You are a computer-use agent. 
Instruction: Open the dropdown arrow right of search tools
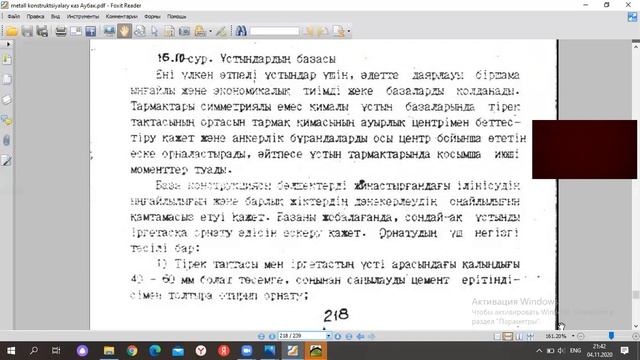349,31
